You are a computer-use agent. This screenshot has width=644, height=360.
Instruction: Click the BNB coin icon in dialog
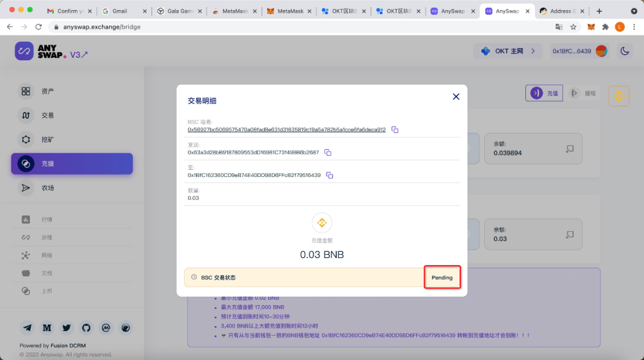pos(322,223)
